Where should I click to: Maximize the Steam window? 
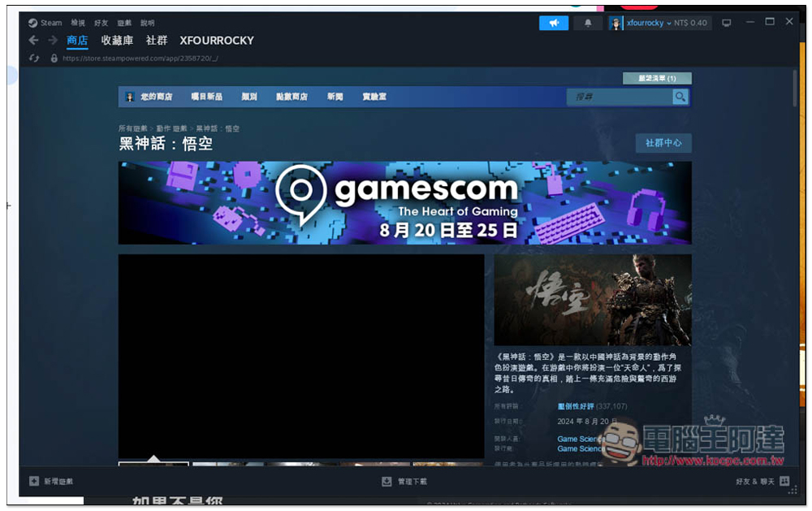point(770,22)
